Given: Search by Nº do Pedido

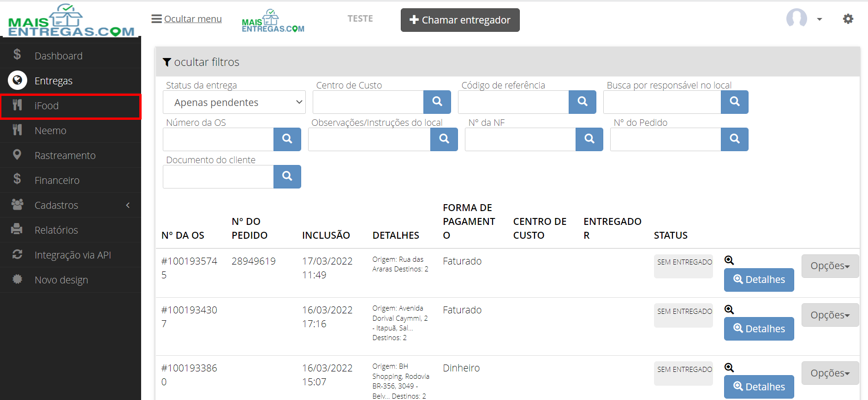Looking at the screenshot, I should (735, 140).
